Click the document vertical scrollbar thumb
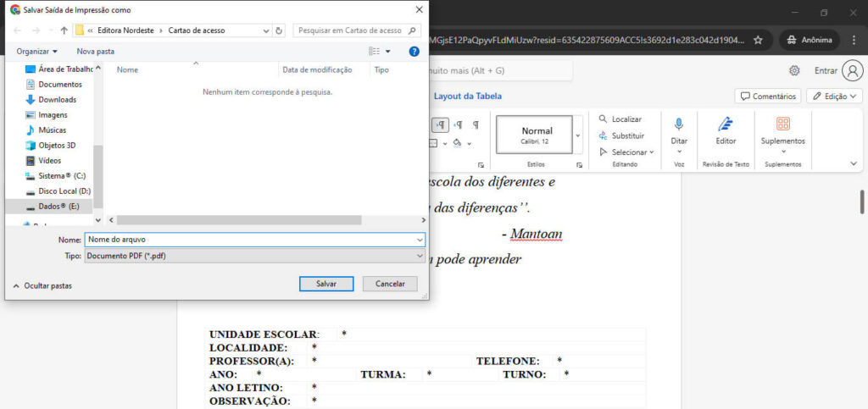 (x=862, y=202)
